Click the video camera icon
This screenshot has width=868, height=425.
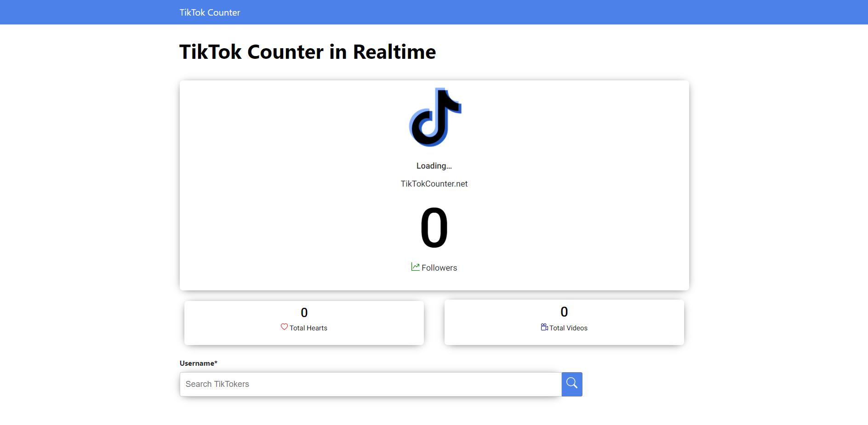(x=544, y=327)
